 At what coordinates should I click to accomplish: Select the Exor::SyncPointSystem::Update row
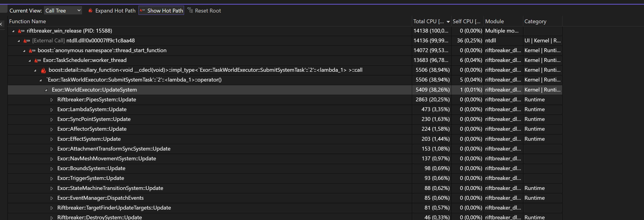(x=285, y=119)
